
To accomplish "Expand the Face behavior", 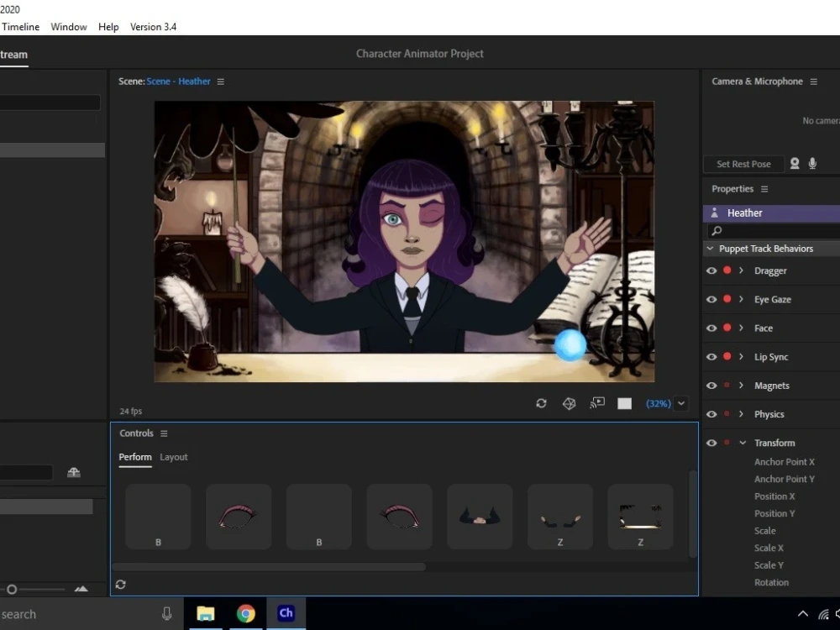I will pyautogui.click(x=742, y=328).
